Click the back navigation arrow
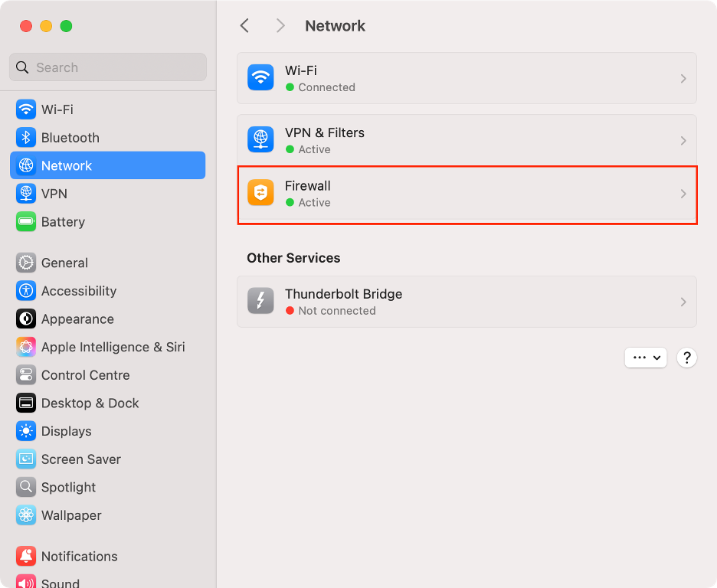 [x=244, y=25]
